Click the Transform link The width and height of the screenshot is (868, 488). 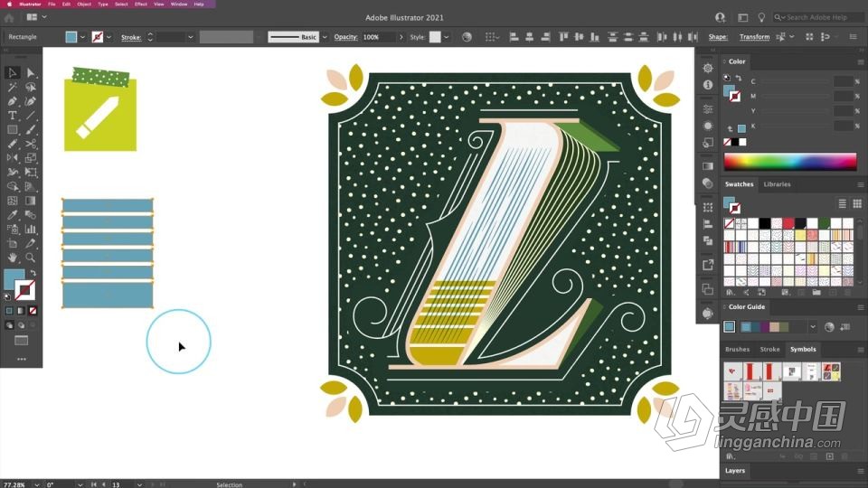(x=754, y=37)
